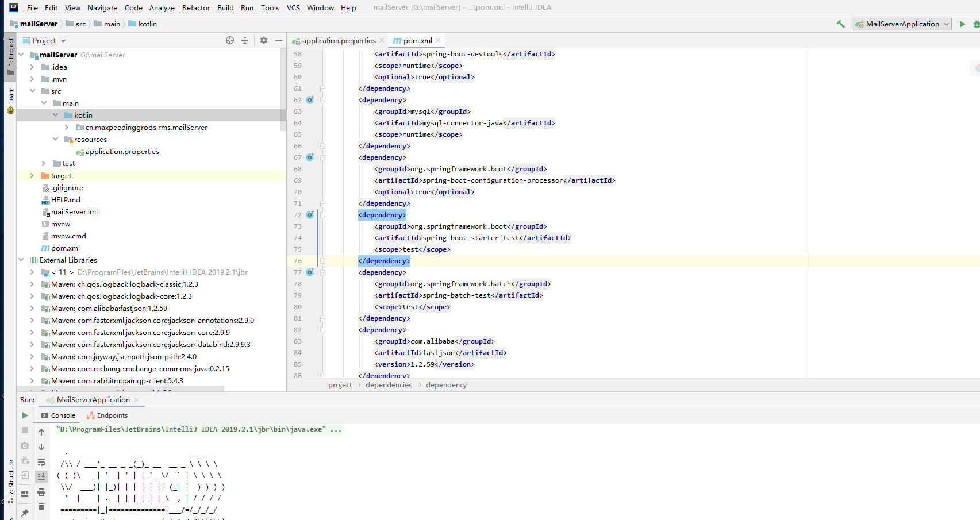Select pom.xml in the project tree

tap(65, 248)
